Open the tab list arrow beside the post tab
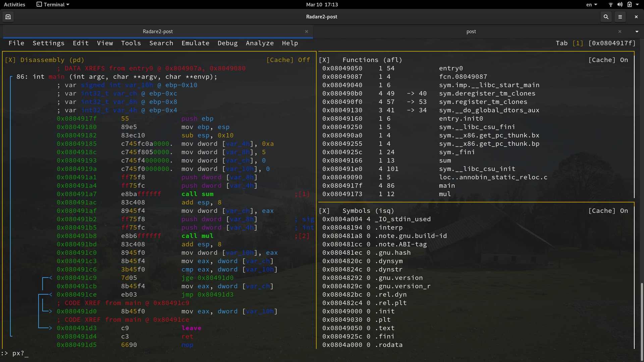Image resolution: width=644 pixels, height=362 pixels. pyautogui.click(x=636, y=31)
